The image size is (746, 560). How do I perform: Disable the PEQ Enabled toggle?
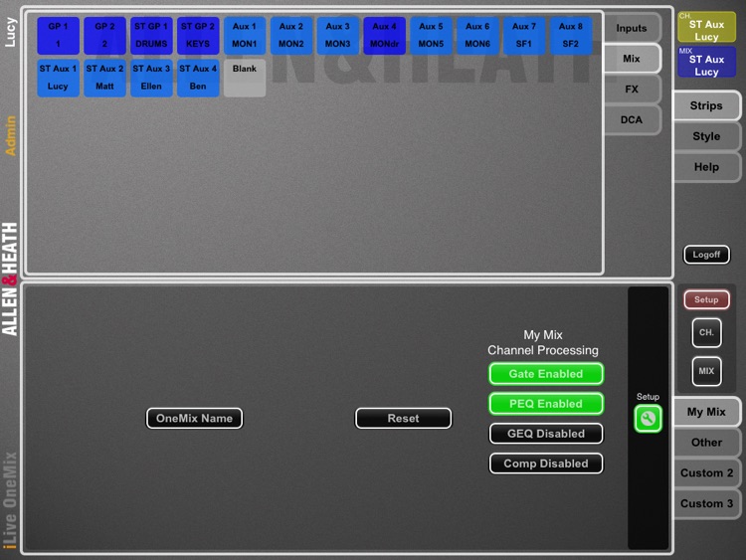(x=546, y=404)
